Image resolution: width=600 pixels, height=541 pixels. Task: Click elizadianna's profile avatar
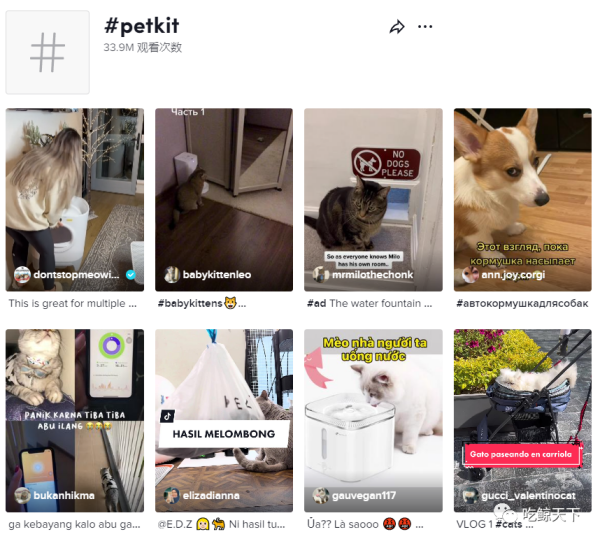point(172,496)
